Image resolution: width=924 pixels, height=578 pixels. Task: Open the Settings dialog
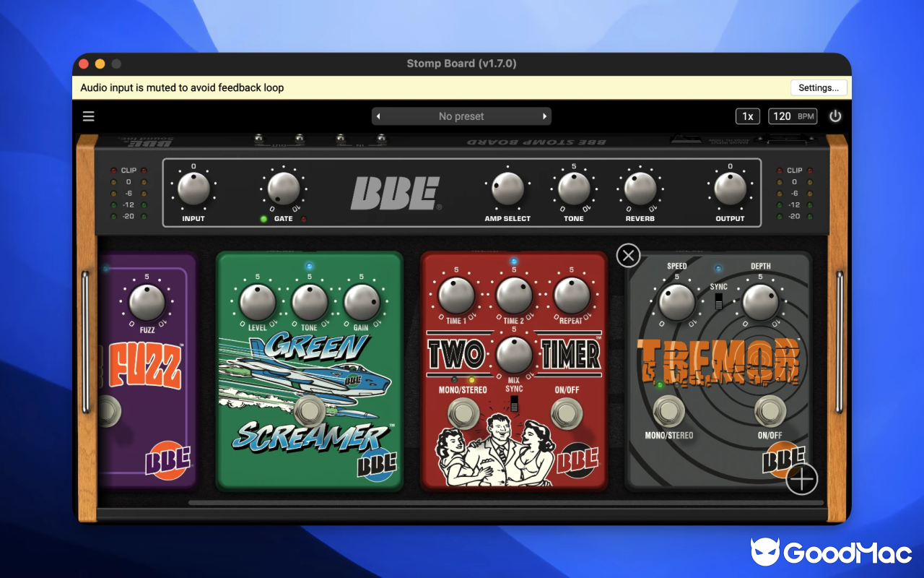click(818, 87)
